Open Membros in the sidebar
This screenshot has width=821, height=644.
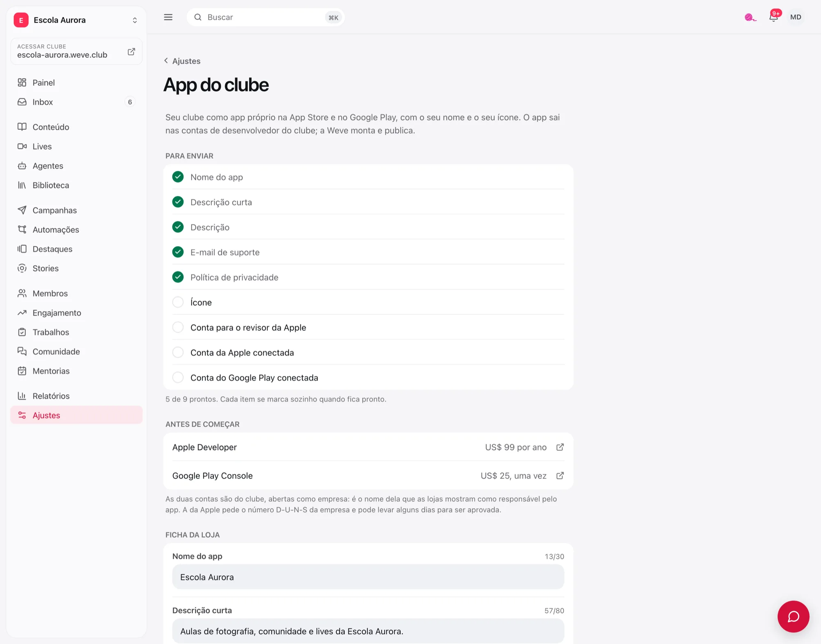[x=76, y=293]
